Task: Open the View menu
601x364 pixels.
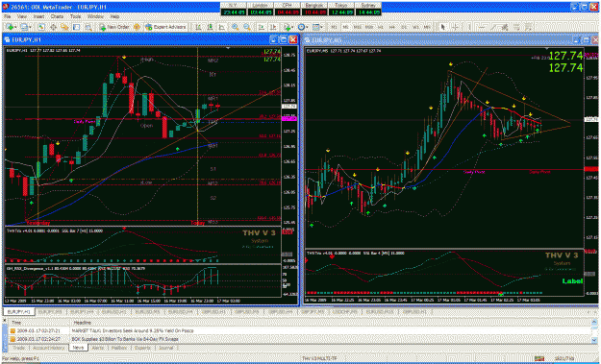Action: click(22, 17)
